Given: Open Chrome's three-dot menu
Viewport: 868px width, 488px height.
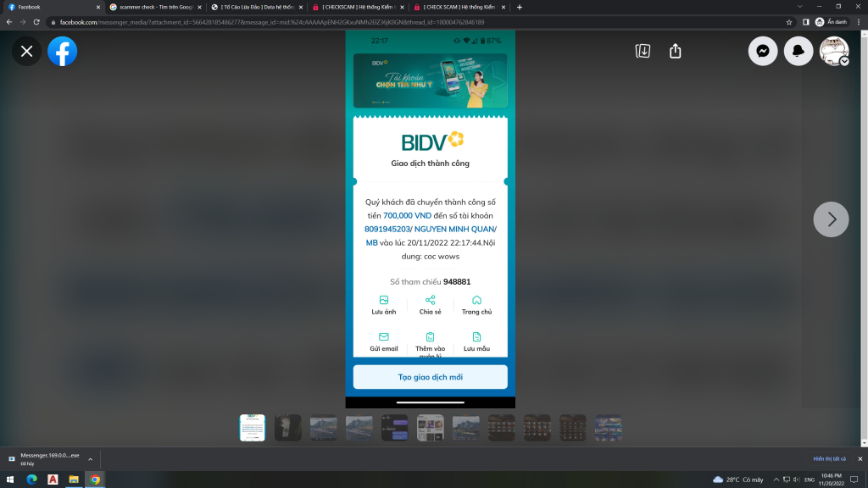Looking at the screenshot, I should point(859,22).
